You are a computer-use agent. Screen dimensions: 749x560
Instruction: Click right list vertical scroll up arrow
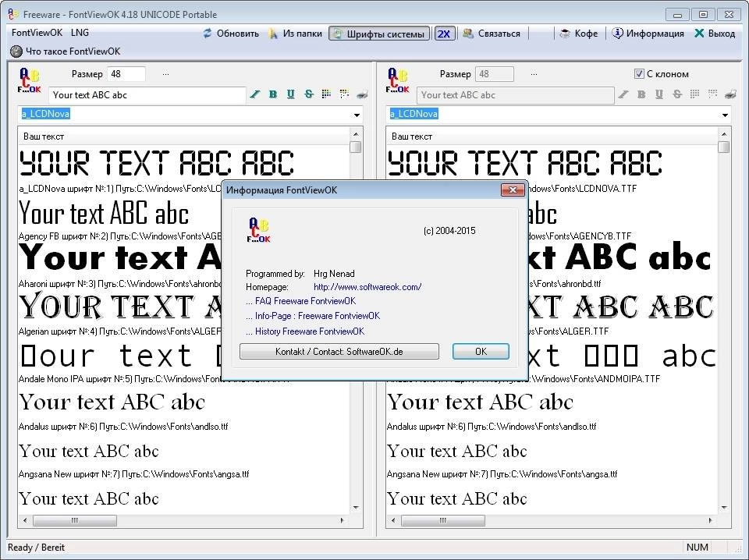pos(724,134)
